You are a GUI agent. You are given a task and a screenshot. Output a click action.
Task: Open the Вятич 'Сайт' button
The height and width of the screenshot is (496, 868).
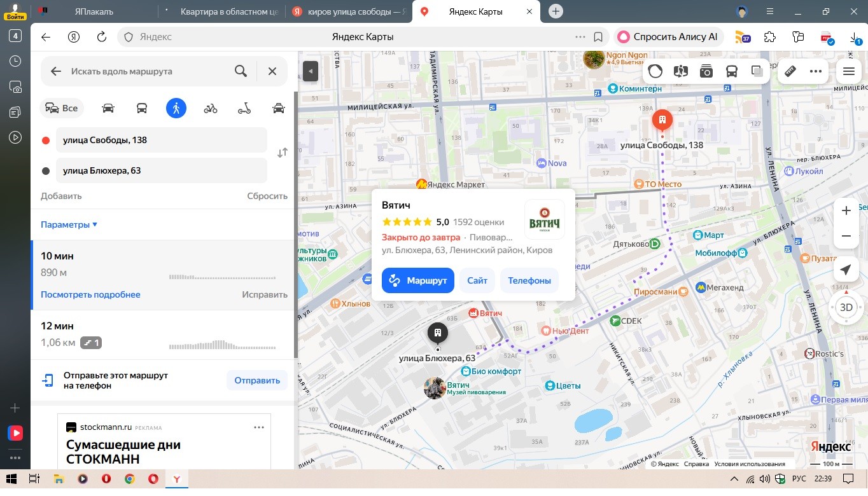pos(477,280)
